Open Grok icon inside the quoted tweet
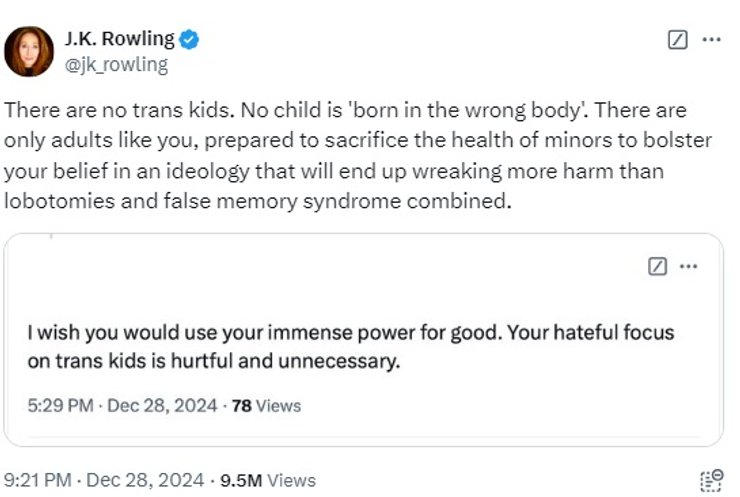 click(658, 266)
